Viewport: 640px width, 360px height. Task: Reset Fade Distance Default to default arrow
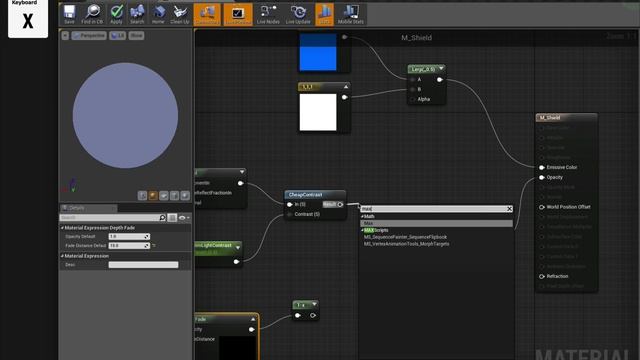click(x=154, y=246)
